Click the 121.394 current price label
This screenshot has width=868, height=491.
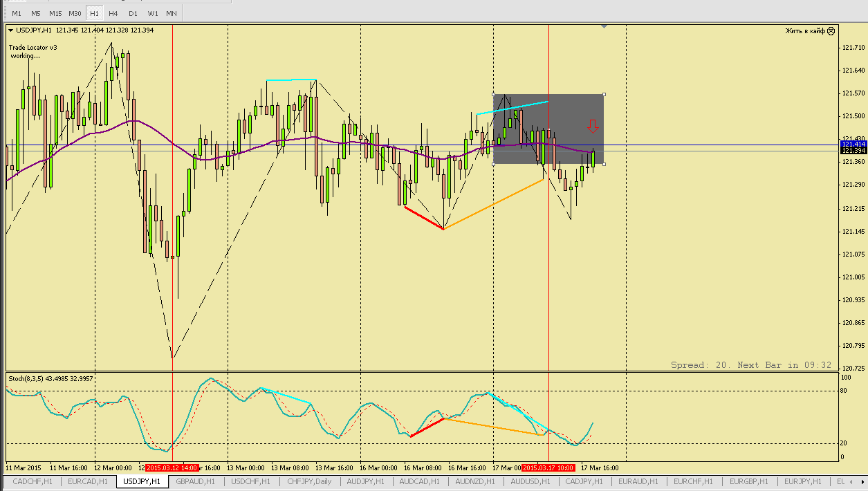[853, 150]
